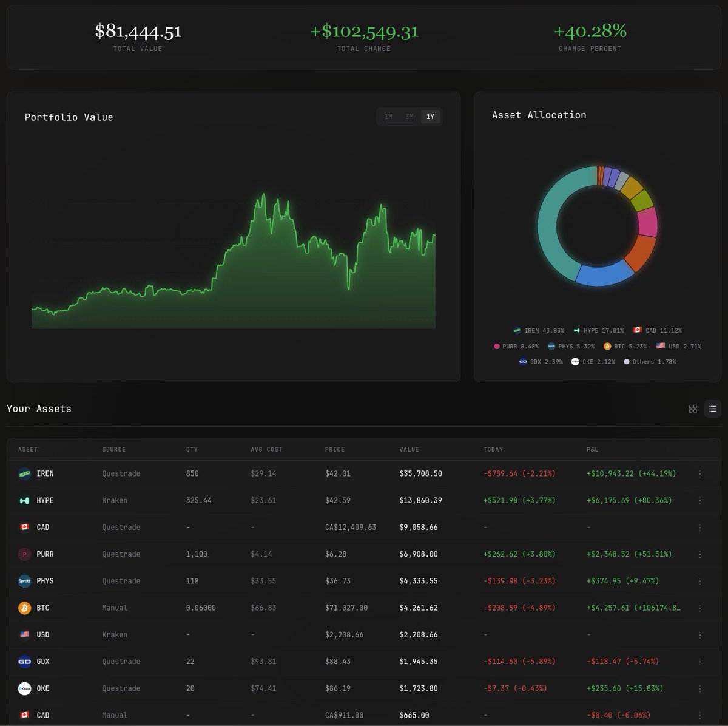
Task: Click the PURR logo in the table
Action: coord(24,554)
